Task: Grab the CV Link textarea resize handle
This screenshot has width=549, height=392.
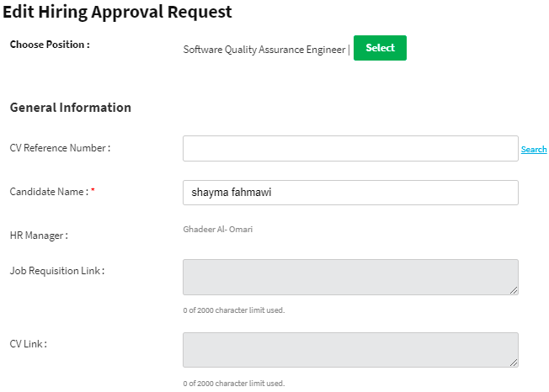Action: click(514, 363)
